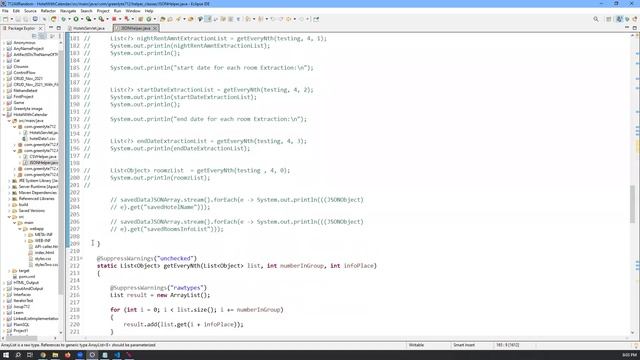
Task: Click the Open Type toolbar icon
Action: coord(162,19)
